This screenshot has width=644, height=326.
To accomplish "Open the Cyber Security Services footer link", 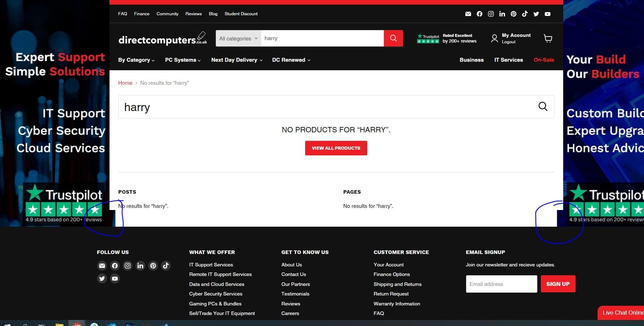I will point(216,294).
